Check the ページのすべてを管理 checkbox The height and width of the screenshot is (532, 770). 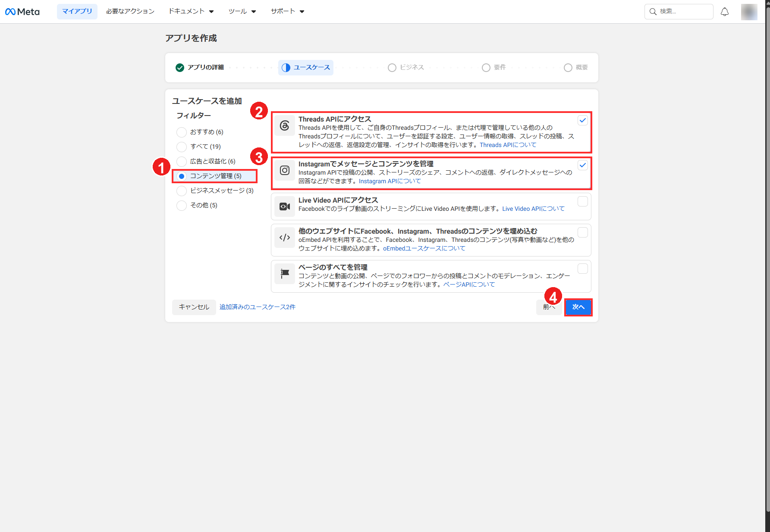pyautogui.click(x=583, y=269)
